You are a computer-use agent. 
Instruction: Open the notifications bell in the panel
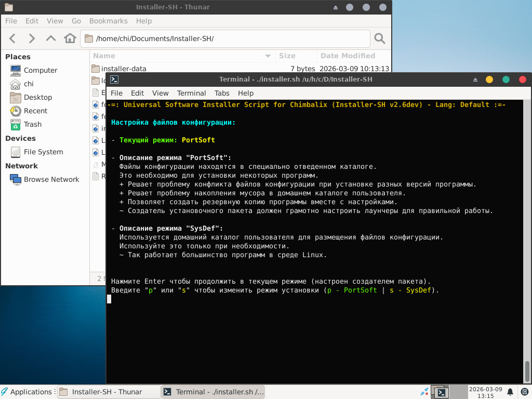[x=510, y=392]
